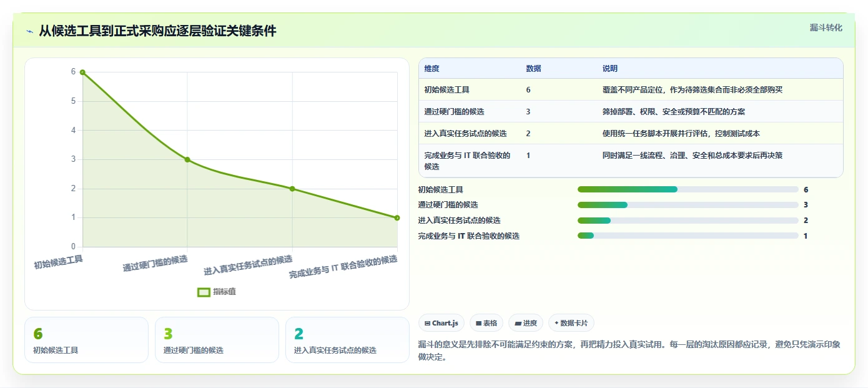Select the 进度 tag chip
Viewport: 868px width, 388px height.
[526, 323]
